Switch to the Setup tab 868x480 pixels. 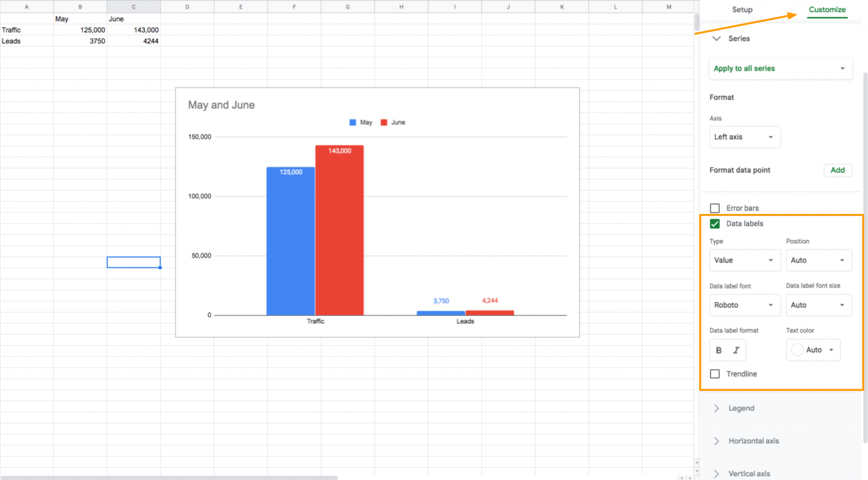742,10
